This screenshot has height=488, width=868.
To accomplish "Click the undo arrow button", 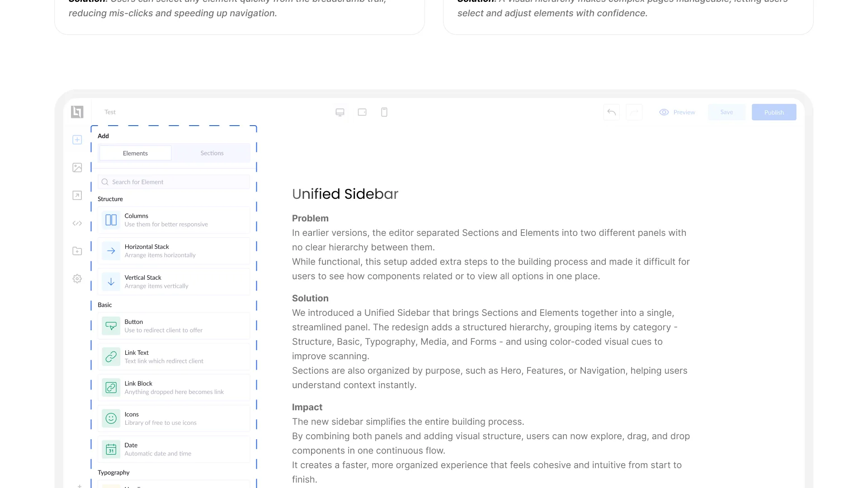I will [611, 112].
